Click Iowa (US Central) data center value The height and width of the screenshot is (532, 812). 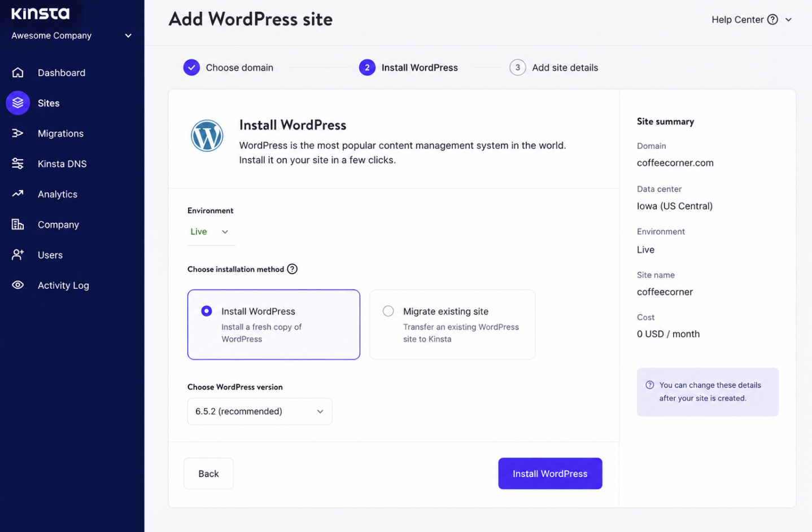click(x=675, y=206)
